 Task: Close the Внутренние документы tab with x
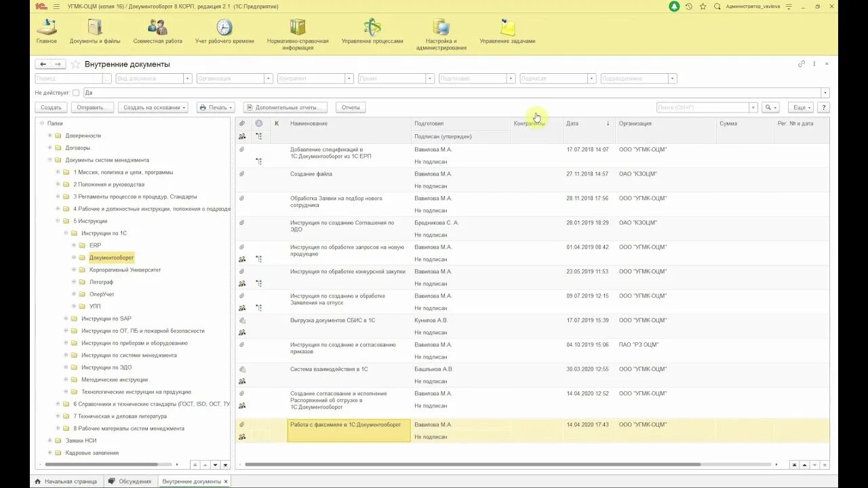pyautogui.click(x=226, y=481)
